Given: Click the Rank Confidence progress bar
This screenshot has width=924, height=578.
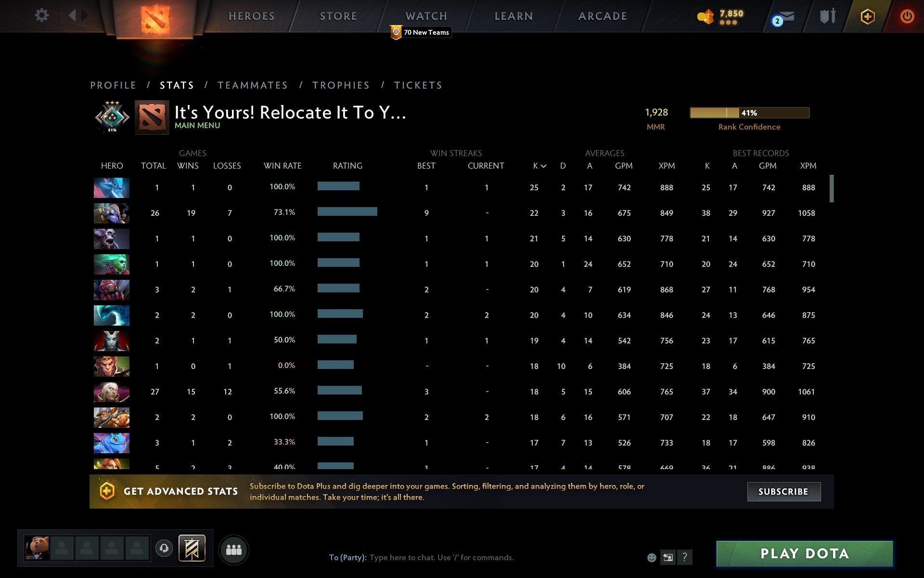Looking at the screenshot, I should click(749, 113).
